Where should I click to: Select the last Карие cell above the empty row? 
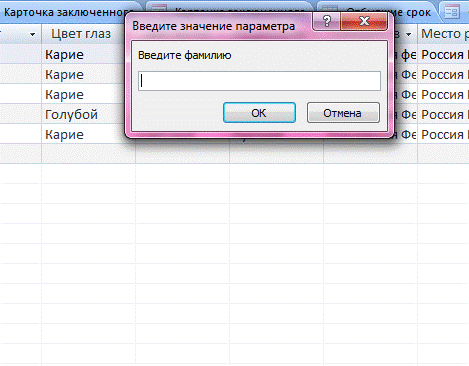(x=88, y=134)
